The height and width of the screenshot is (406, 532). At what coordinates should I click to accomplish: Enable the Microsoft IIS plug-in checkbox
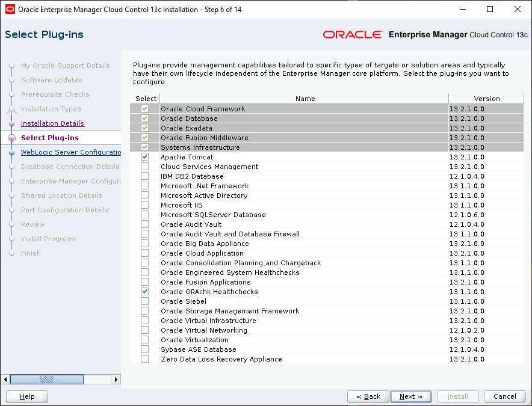145,205
